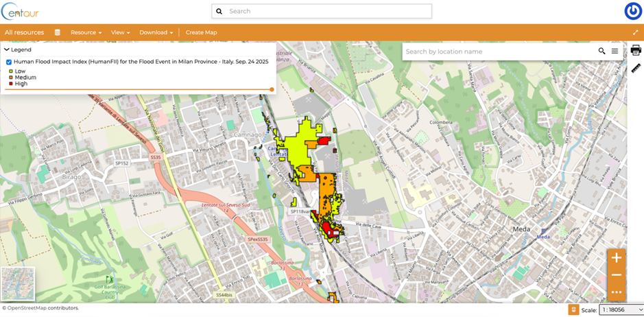Click the Create Map button
Viewport: 644px width, 317px height.
click(x=201, y=32)
